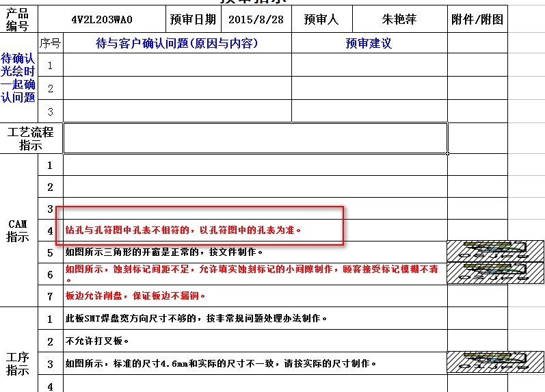Click the empty 工艺流程指示 input cell
Screen dimensions: 545x392
click(x=256, y=138)
